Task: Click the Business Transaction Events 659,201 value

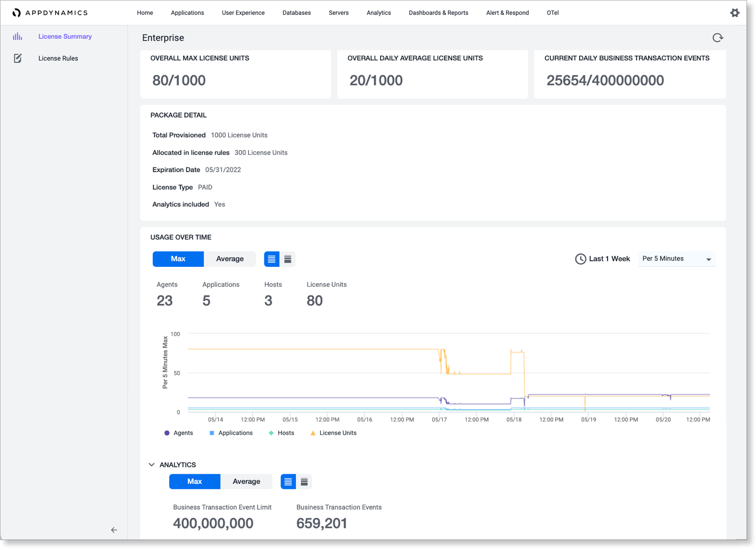Action: click(322, 523)
